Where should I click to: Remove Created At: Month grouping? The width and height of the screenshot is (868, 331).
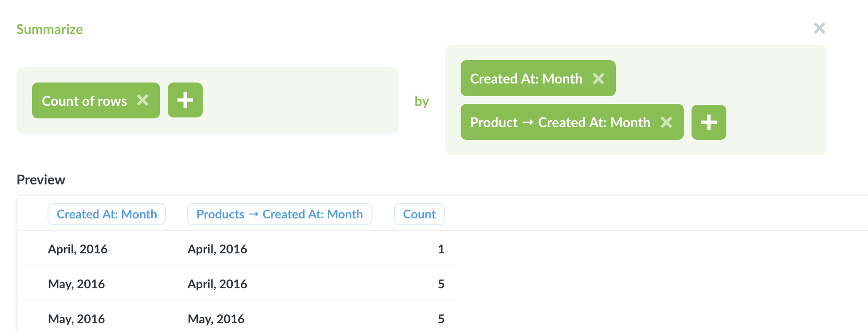pyautogui.click(x=598, y=78)
